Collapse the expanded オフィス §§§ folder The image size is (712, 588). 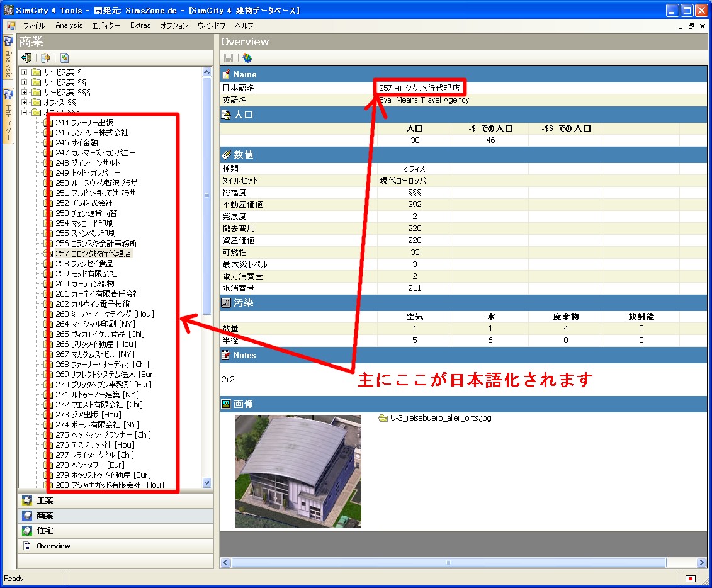(25, 112)
